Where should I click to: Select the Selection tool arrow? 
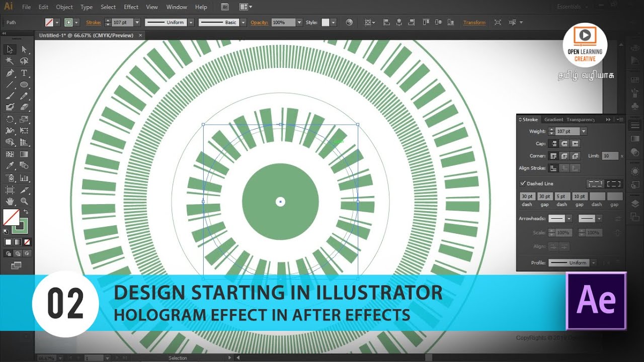10,49
